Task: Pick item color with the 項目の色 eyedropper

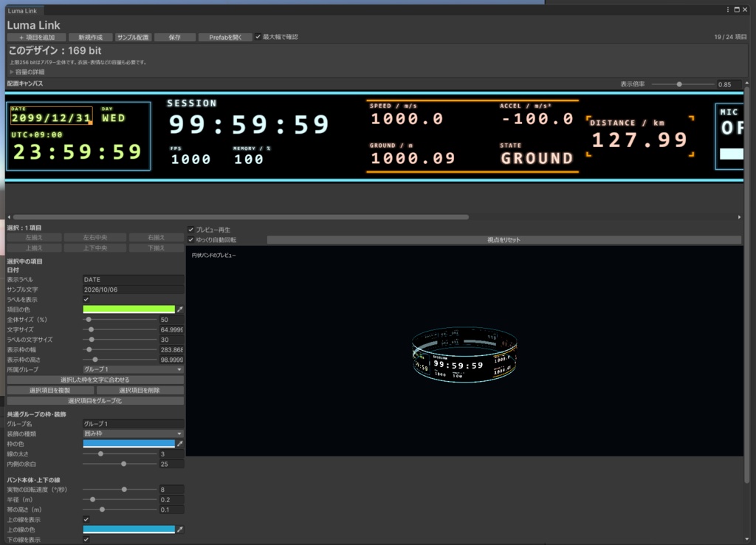Action: point(180,309)
